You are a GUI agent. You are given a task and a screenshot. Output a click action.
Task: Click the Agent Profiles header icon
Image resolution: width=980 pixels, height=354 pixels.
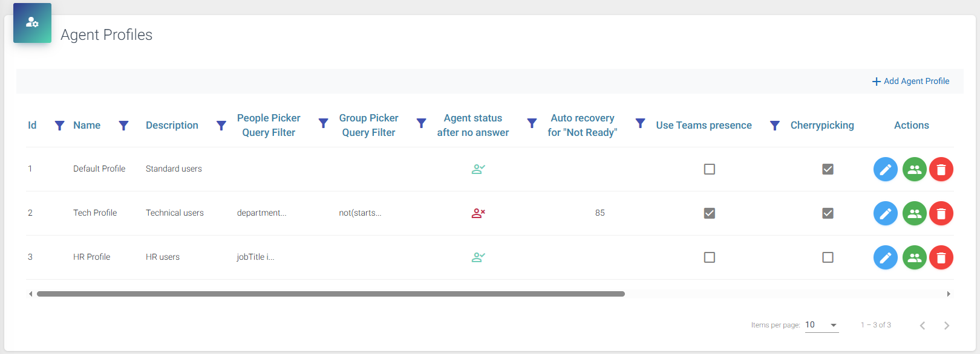tap(32, 23)
